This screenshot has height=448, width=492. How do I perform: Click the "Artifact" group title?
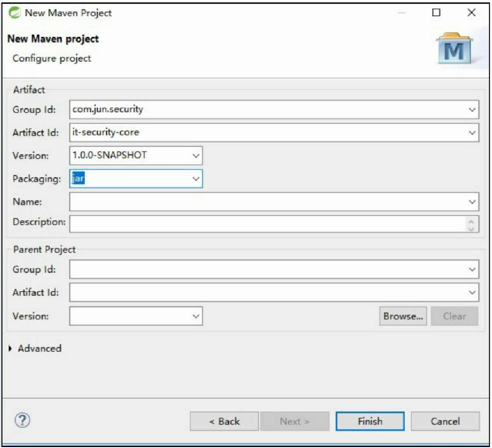[x=29, y=90]
